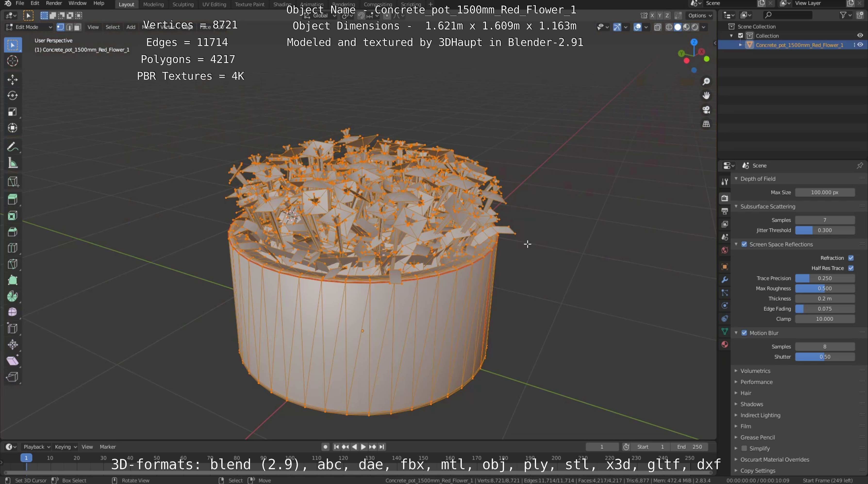The width and height of the screenshot is (868, 484).
Task: Click the End frame field
Action: point(689,447)
